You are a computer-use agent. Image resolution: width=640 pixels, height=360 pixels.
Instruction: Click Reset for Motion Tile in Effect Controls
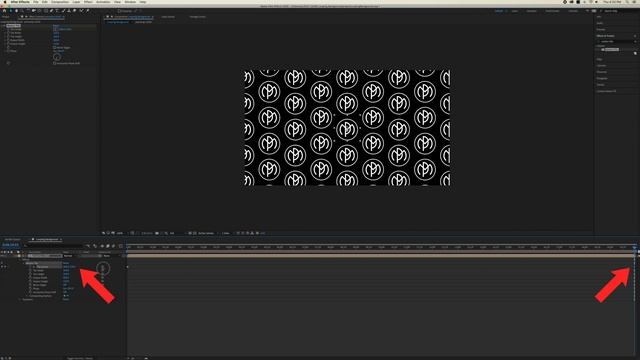pos(56,26)
